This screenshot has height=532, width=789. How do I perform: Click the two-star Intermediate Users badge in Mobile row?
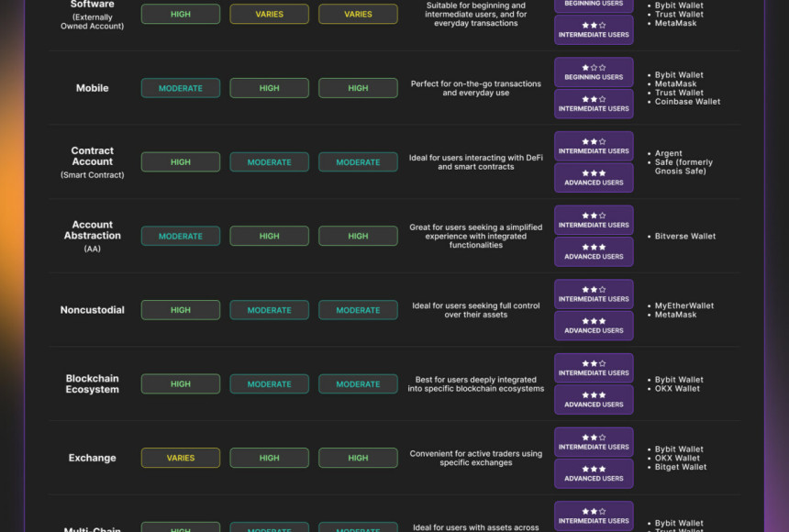[x=594, y=104]
